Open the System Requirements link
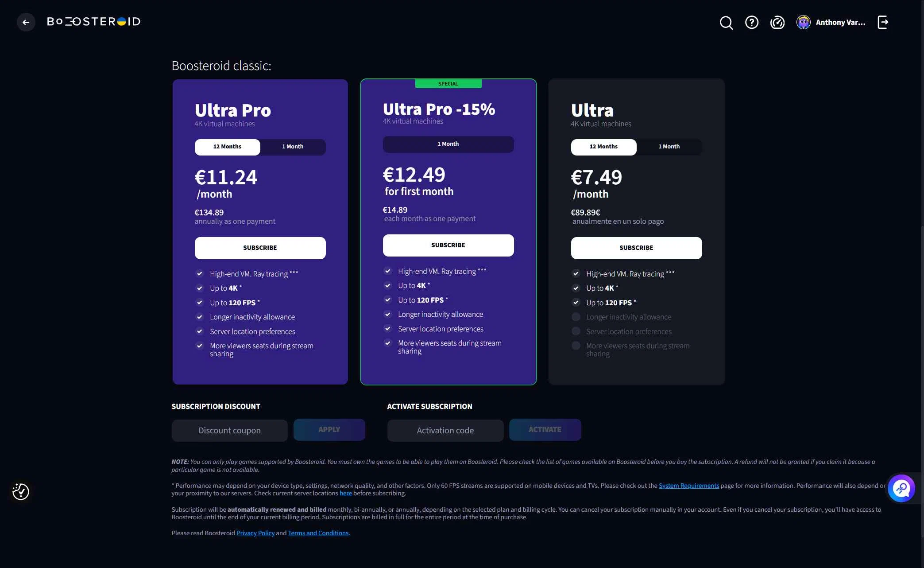 click(x=688, y=486)
